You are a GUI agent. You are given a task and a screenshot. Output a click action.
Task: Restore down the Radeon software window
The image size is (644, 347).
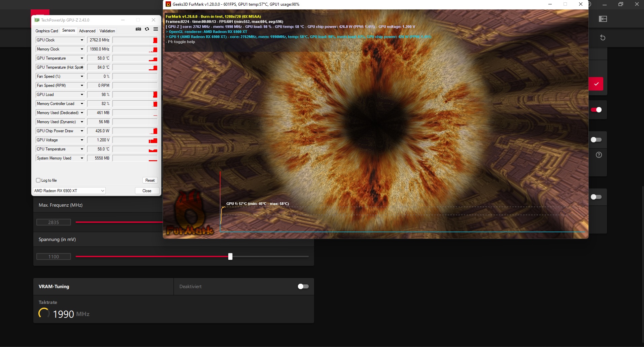click(621, 4)
